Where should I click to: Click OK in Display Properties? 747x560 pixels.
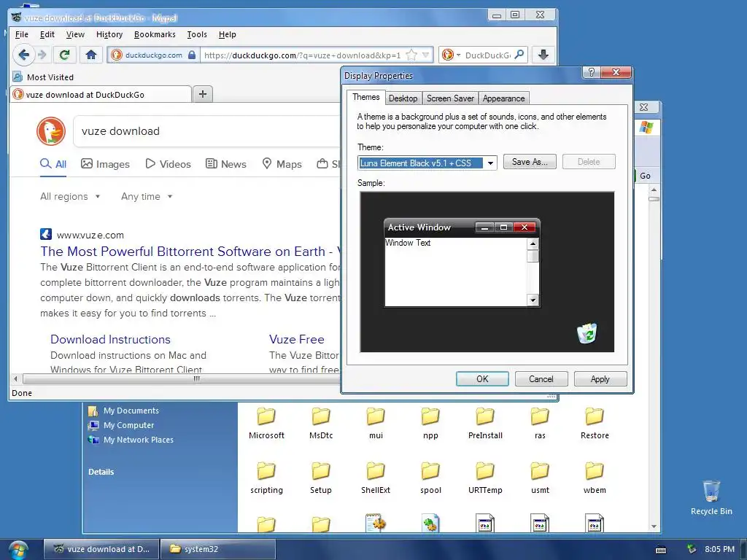[482, 378]
